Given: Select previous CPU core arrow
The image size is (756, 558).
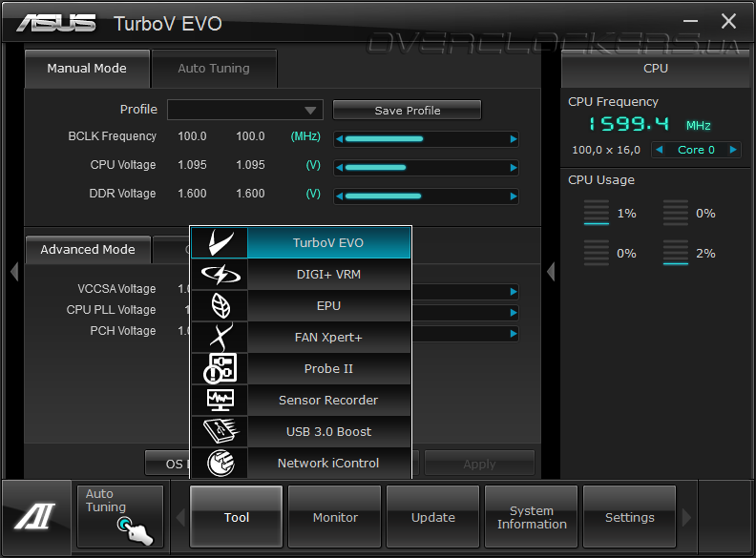Looking at the screenshot, I should click(659, 150).
